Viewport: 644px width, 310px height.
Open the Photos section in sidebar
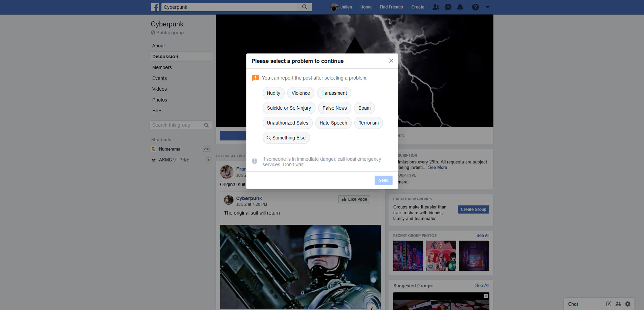tap(160, 100)
